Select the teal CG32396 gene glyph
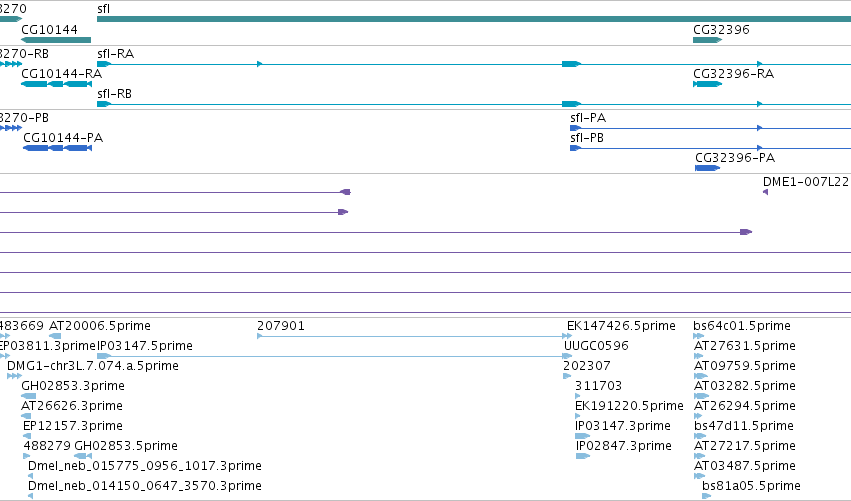Image resolution: width=851 pixels, height=501 pixels. tap(708, 40)
